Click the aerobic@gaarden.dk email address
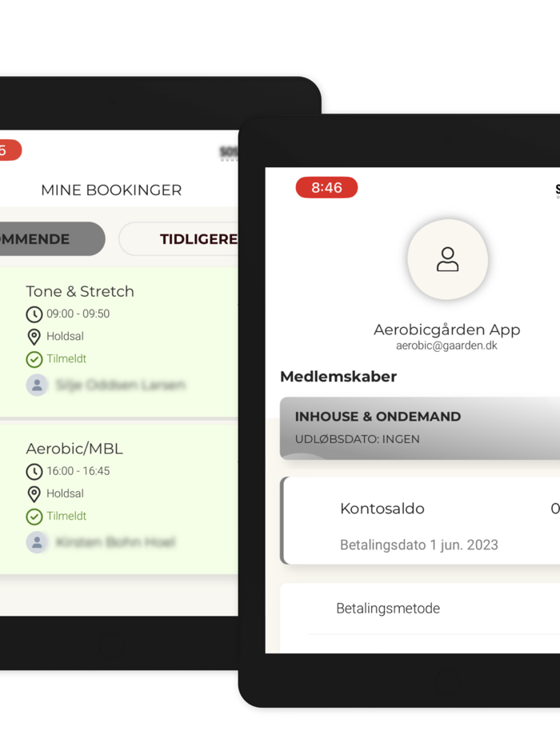The image size is (560, 747). click(x=446, y=346)
